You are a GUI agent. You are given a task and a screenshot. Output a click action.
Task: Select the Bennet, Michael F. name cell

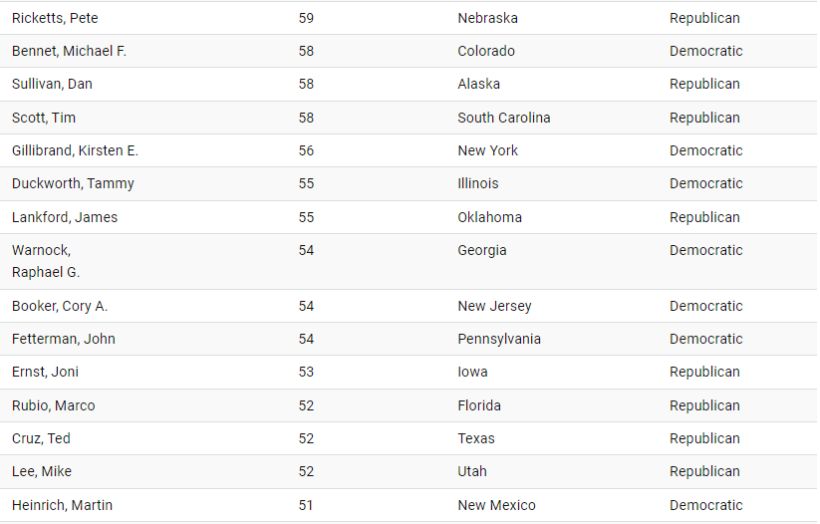click(x=69, y=51)
